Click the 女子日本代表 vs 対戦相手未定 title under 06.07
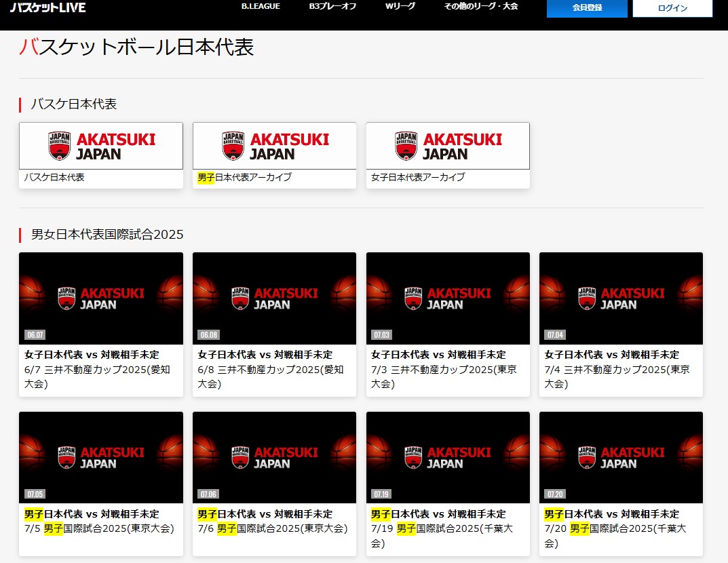 [92, 355]
